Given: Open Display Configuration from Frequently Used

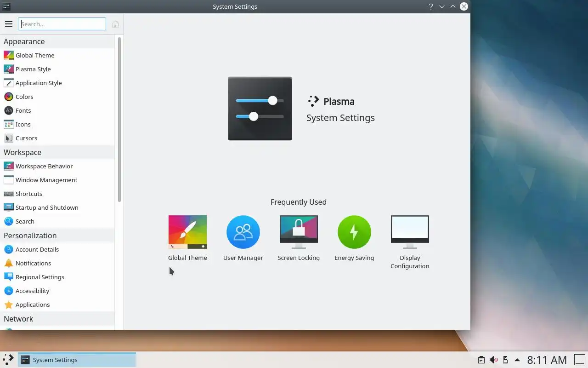Looking at the screenshot, I should pyautogui.click(x=410, y=242).
